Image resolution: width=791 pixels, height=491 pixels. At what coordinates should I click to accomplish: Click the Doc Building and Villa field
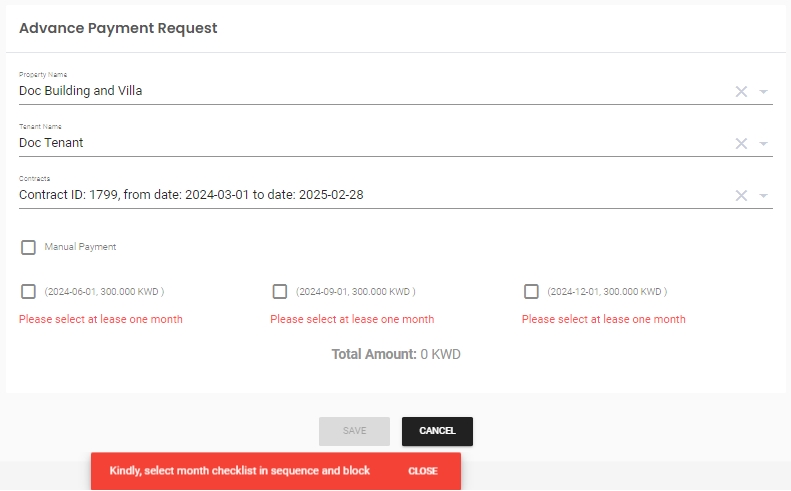(x=81, y=91)
